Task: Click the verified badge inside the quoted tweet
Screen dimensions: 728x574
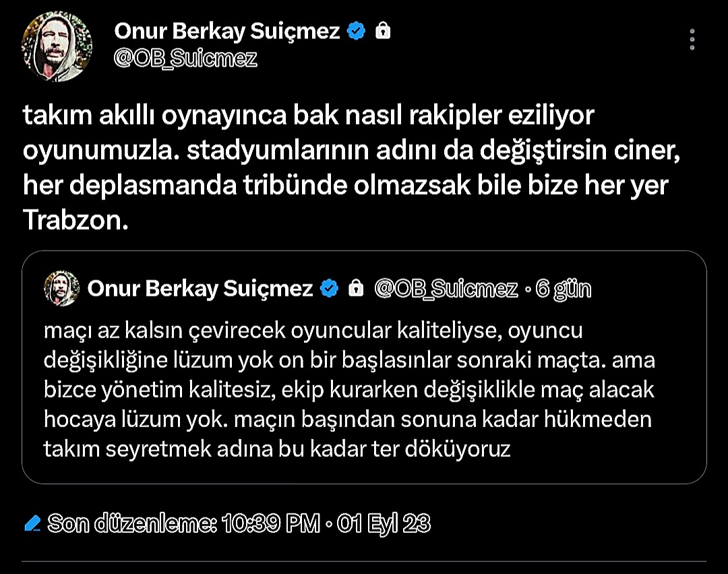Action: point(329,289)
